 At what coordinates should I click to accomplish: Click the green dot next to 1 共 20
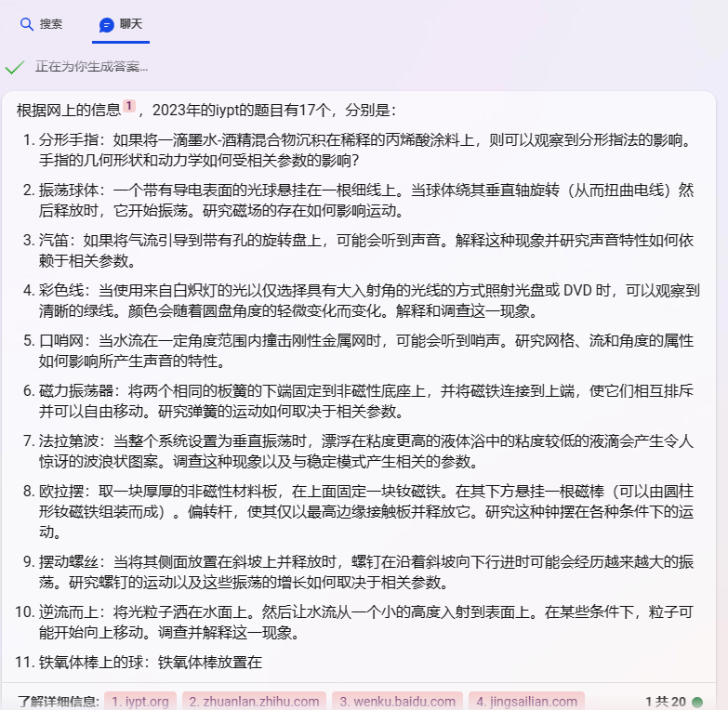coord(697,702)
